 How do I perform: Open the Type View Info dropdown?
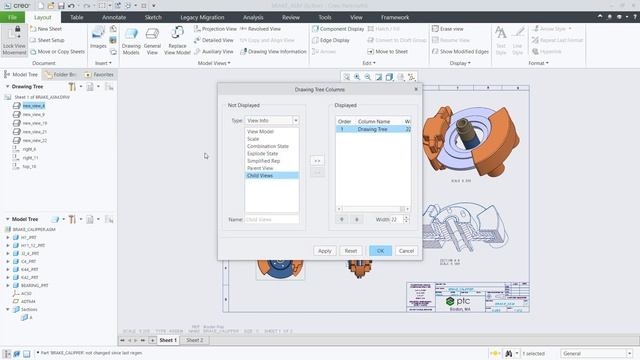296,120
